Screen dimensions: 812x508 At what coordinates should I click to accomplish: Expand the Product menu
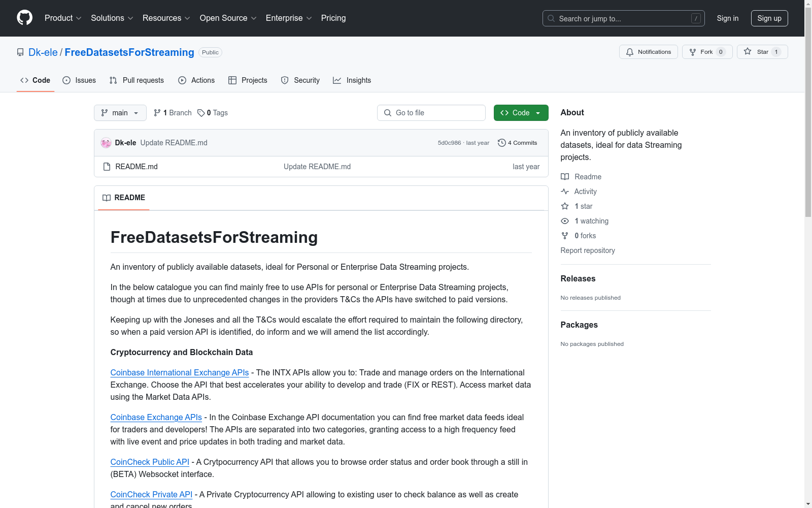pos(63,18)
